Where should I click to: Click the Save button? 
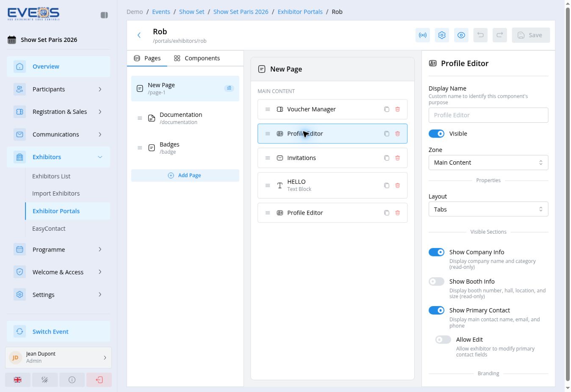[x=531, y=35]
